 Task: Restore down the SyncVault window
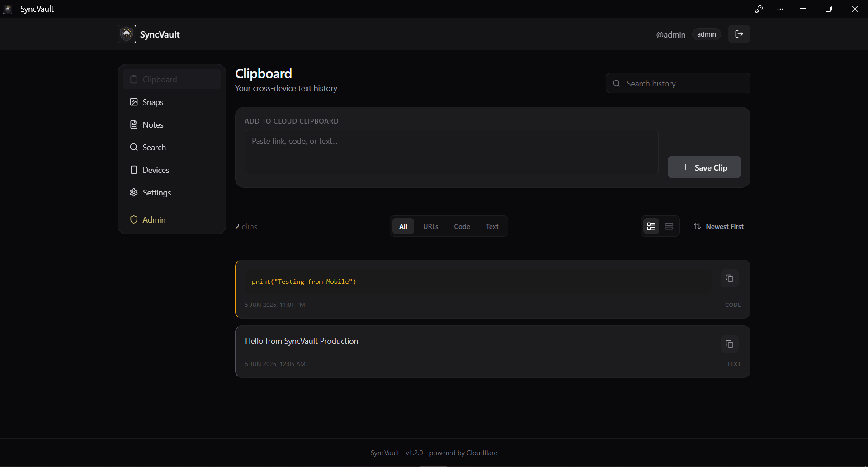click(829, 9)
